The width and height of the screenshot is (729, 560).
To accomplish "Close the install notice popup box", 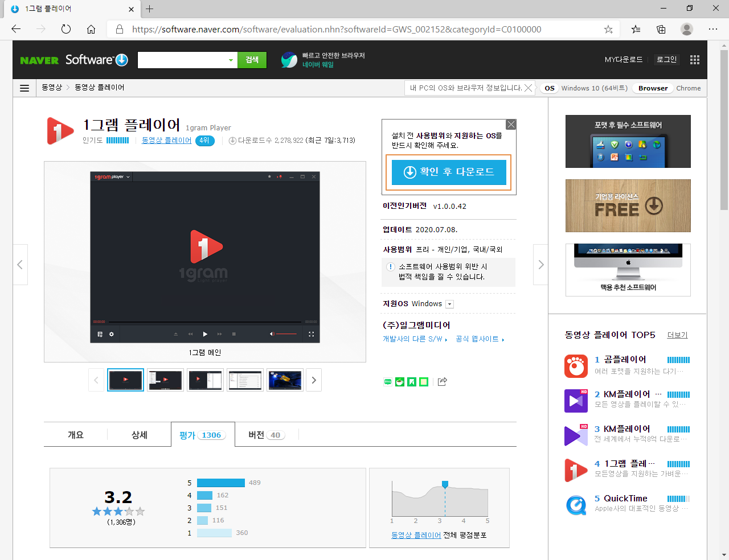I will coord(511,125).
